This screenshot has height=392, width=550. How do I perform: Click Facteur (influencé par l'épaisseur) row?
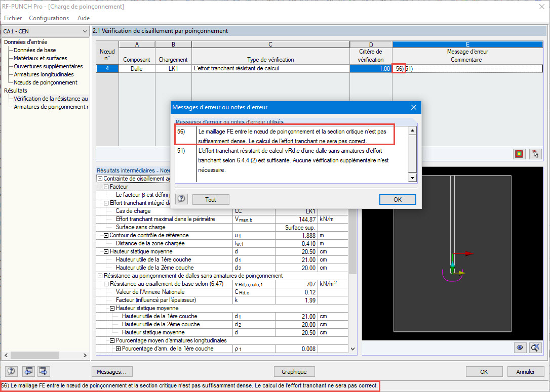(x=222, y=300)
